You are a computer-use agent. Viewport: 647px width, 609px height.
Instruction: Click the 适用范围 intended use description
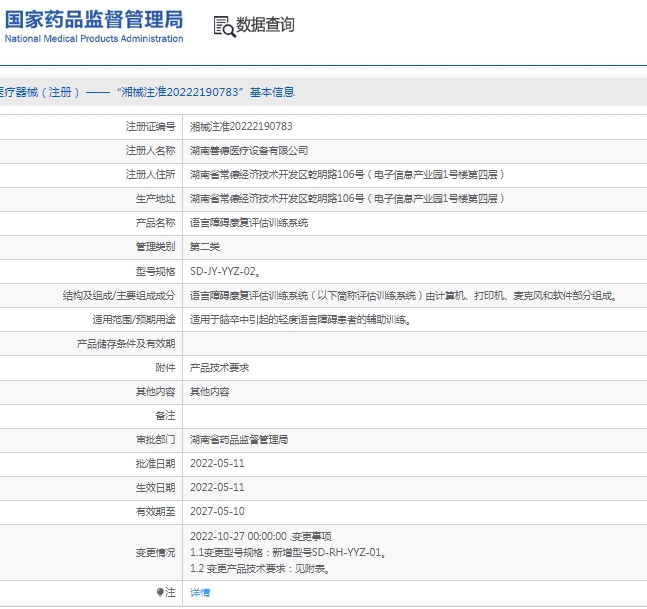[x=300, y=319]
